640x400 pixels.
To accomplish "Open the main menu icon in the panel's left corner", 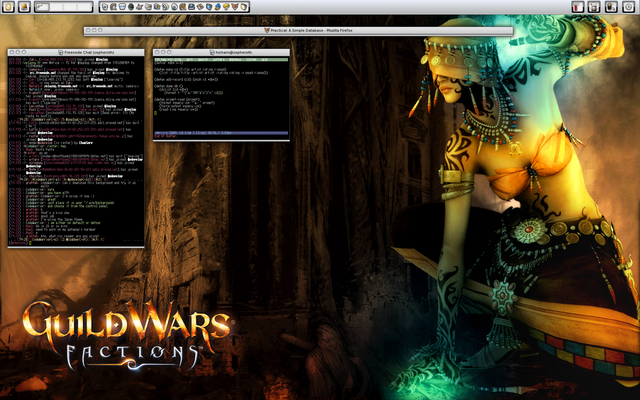I will coord(8,7).
